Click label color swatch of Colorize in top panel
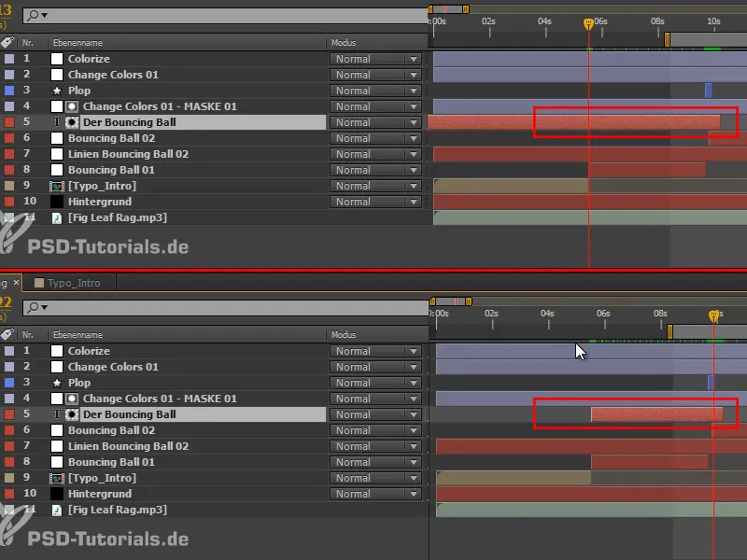Screen dimensions: 747x560 (9, 59)
